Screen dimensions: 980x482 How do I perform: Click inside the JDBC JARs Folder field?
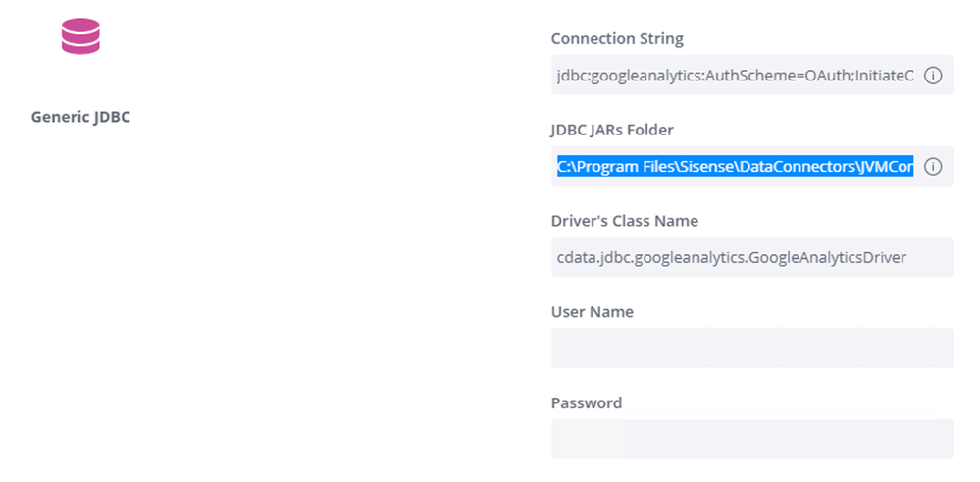click(736, 167)
